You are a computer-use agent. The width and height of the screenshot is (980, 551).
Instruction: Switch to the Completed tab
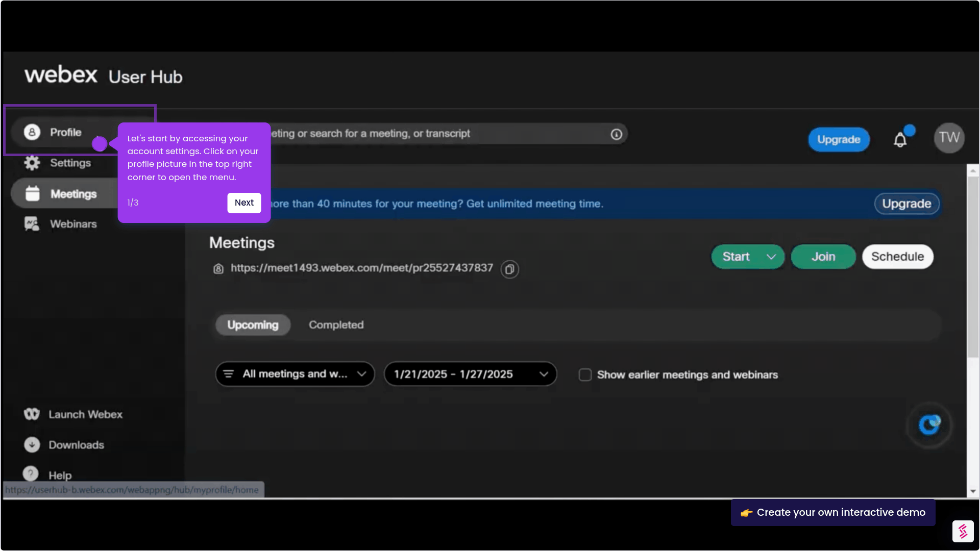click(x=336, y=325)
